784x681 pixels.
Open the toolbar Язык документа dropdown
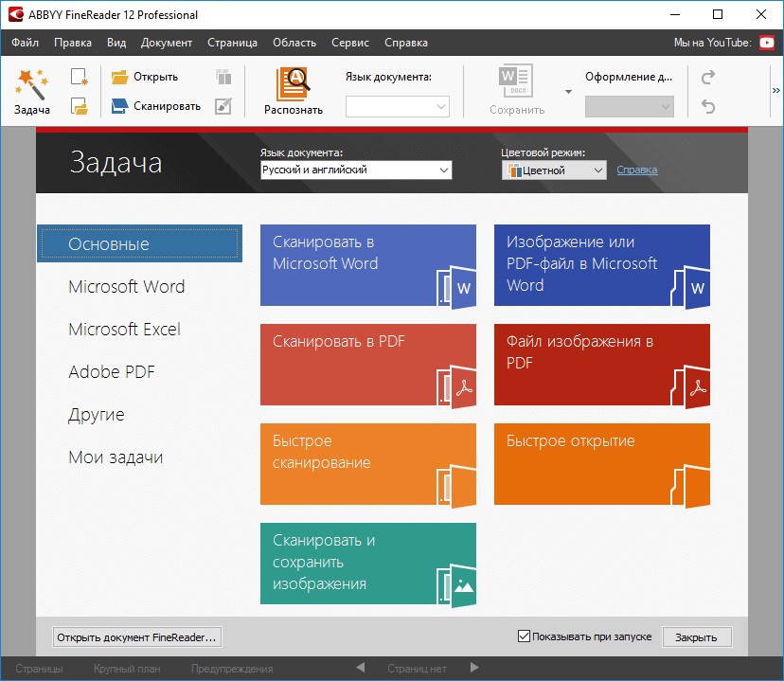click(x=398, y=106)
